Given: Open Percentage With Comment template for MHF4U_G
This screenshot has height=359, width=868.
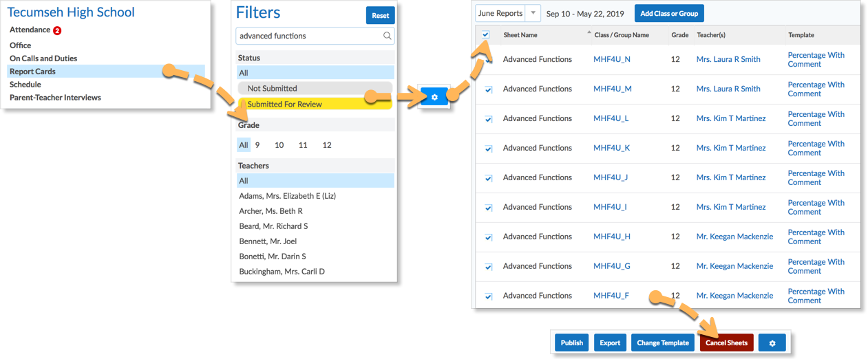Looking at the screenshot, I should 816,267.
